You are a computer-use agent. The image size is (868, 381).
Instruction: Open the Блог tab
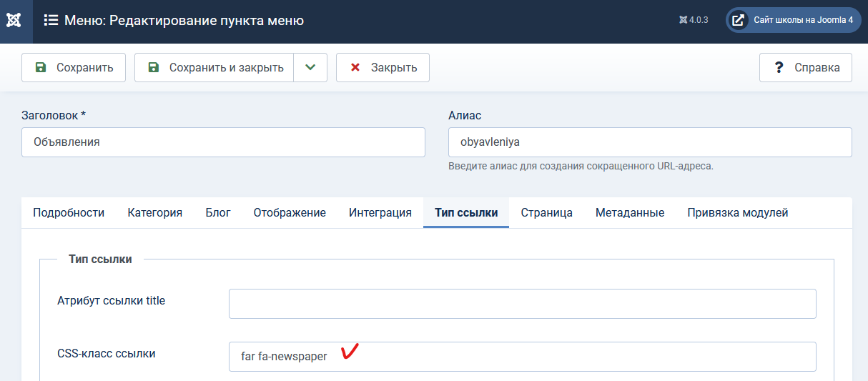pos(217,213)
